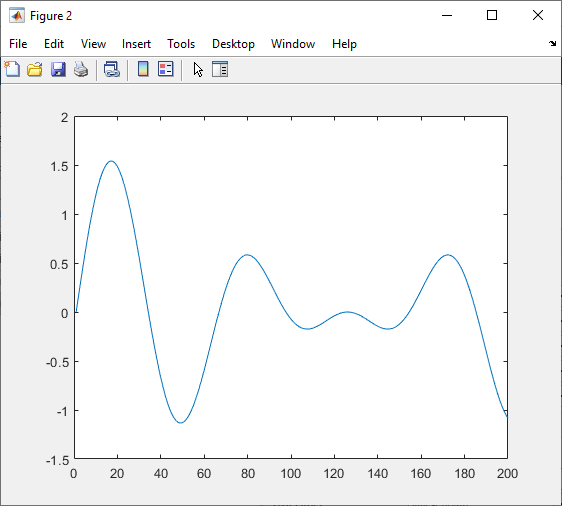This screenshot has width=562, height=506.
Task: Open the Edit menu
Action: pyautogui.click(x=54, y=44)
